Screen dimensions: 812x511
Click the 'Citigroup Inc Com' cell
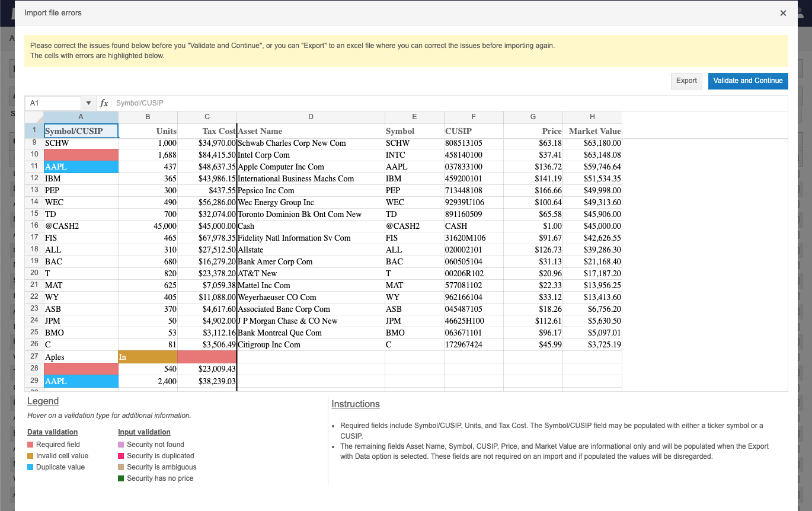311,344
